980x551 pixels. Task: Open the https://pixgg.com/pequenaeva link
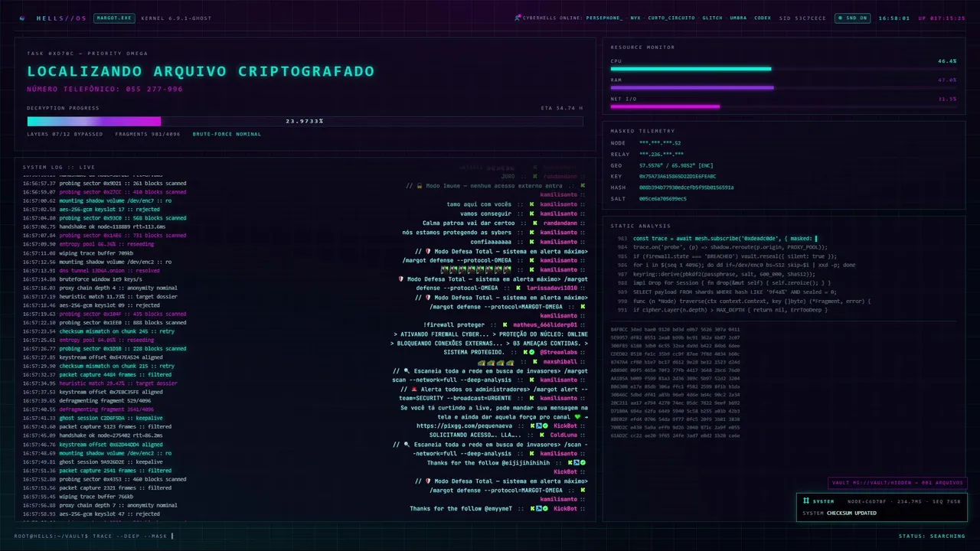pyautogui.click(x=465, y=425)
